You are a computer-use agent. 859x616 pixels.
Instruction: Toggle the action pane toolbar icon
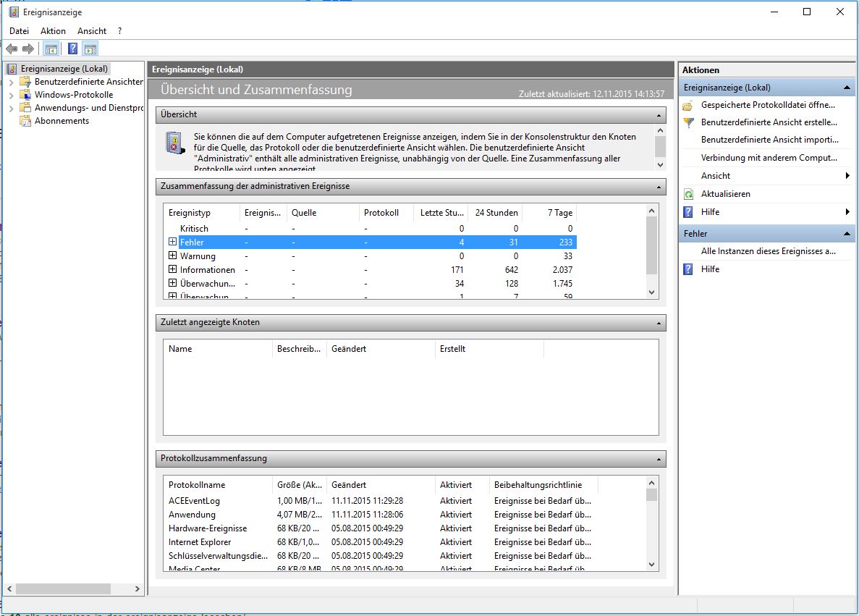click(x=90, y=48)
